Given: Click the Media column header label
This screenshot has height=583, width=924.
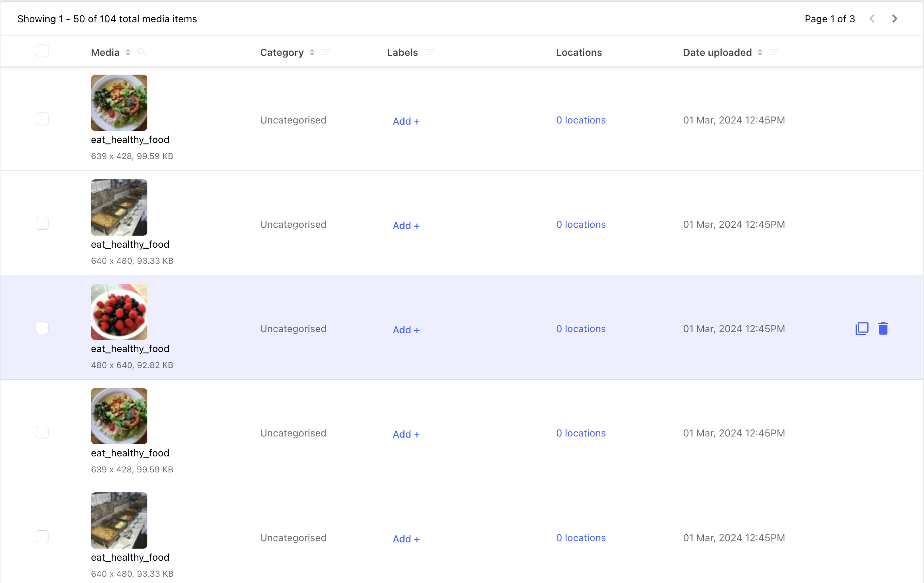Looking at the screenshot, I should point(105,52).
